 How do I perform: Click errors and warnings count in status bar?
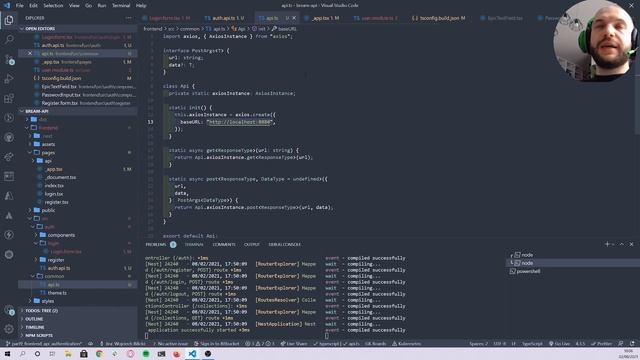260,344
